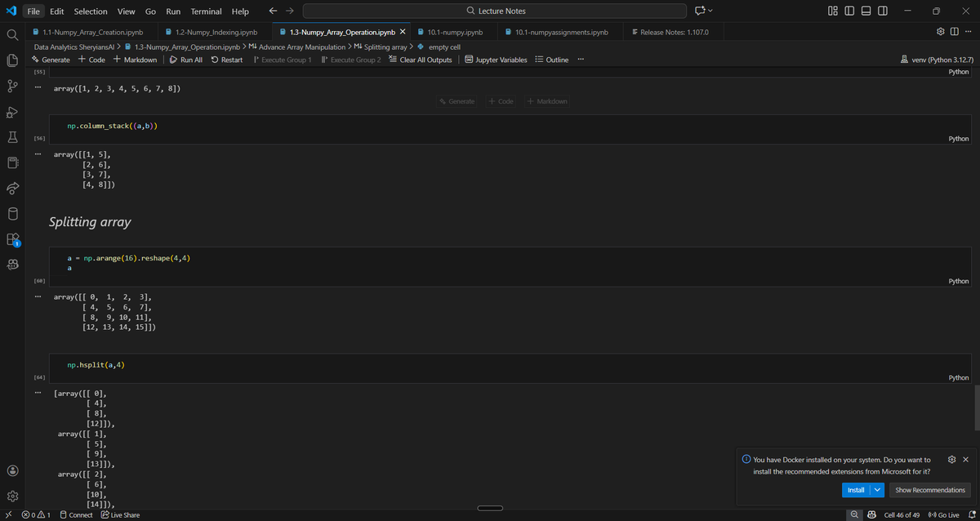The height and width of the screenshot is (521, 980).
Task: Toggle the bottom Panel layout
Action: (866, 11)
